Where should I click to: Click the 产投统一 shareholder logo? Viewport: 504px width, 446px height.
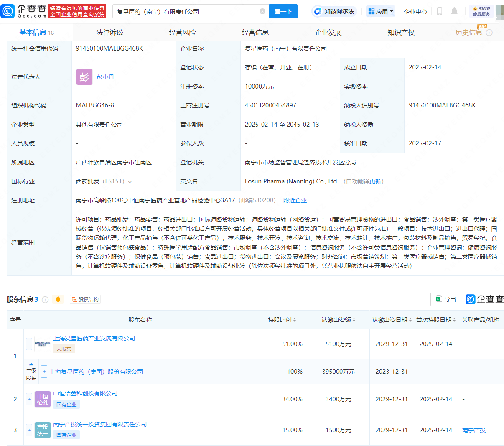tap(43, 430)
